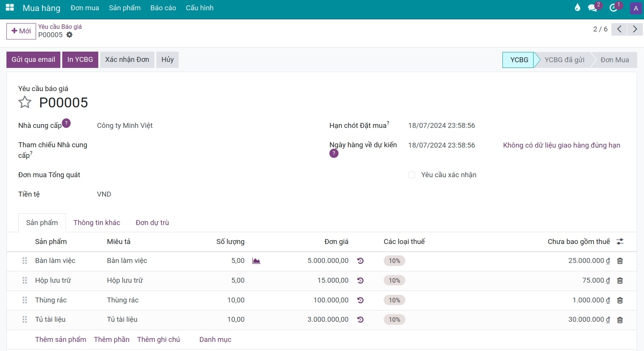Create a new record with Mới
Screen dimensions: 644x351
21,31
